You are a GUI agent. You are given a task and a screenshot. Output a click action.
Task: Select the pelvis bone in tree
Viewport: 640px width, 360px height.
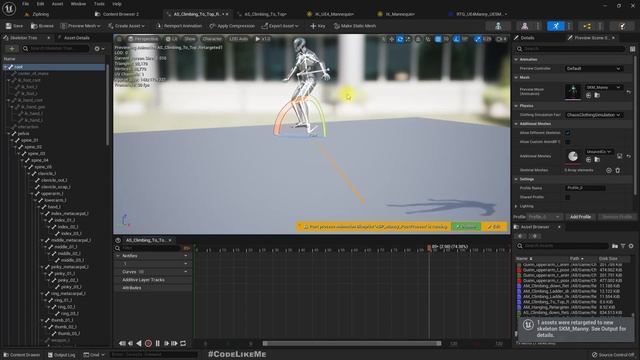[x=23, y=133]
